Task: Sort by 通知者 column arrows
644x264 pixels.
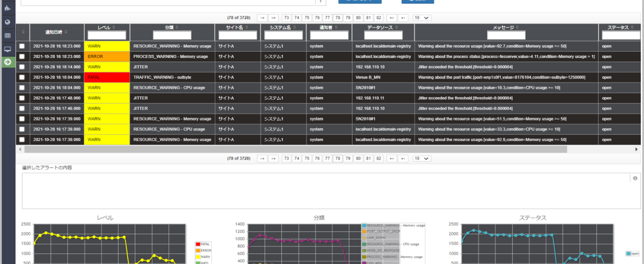Action: 335,27
